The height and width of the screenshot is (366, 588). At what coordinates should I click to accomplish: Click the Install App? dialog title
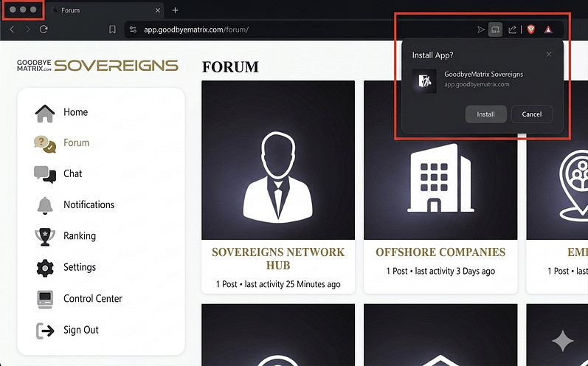(432, 55)
